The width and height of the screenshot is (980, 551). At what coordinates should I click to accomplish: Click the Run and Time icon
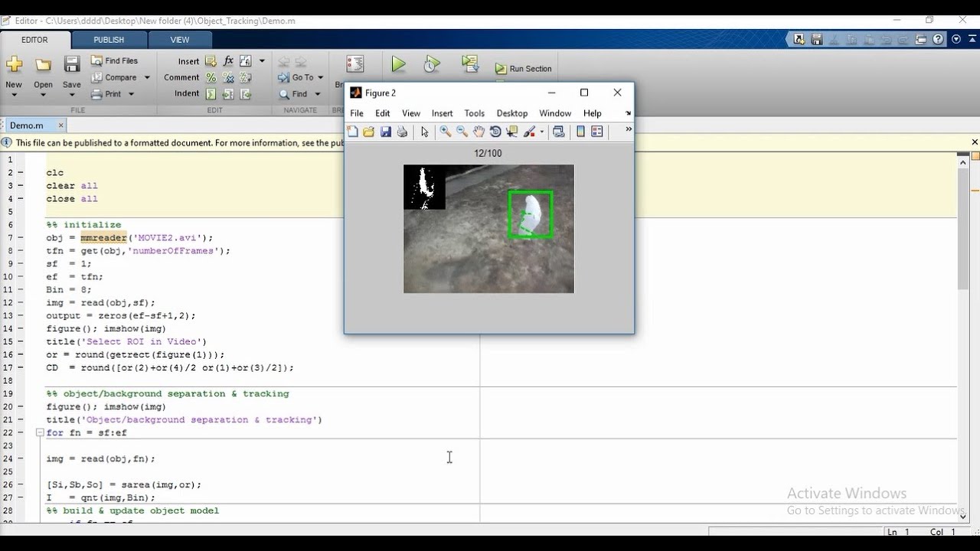pos(432,65)
